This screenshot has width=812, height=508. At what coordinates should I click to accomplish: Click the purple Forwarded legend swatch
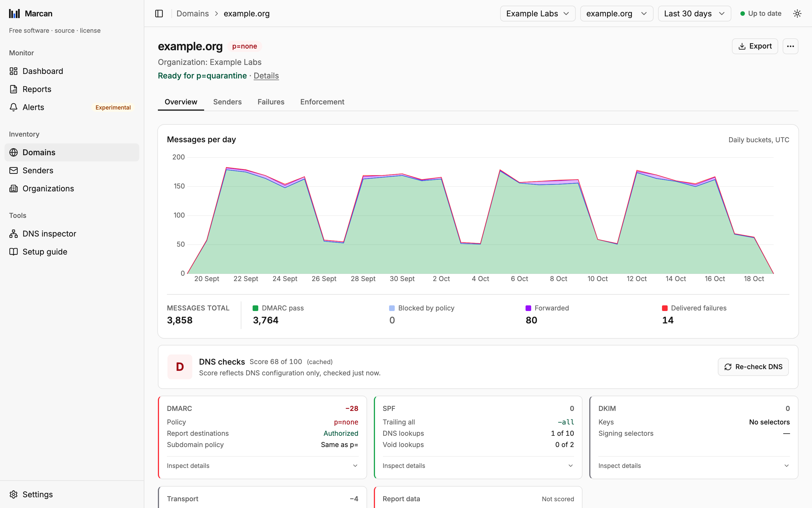pyautogui.click(x=528, y=308)
